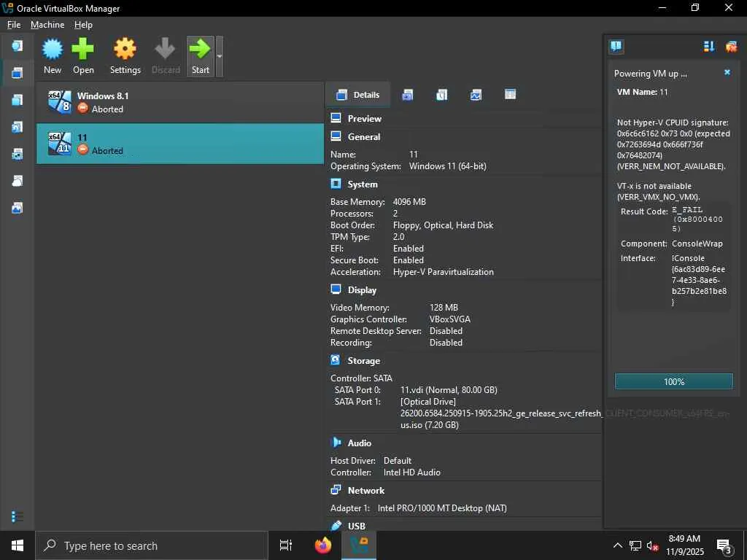Dismiss the Powering VM up notification

727,72
